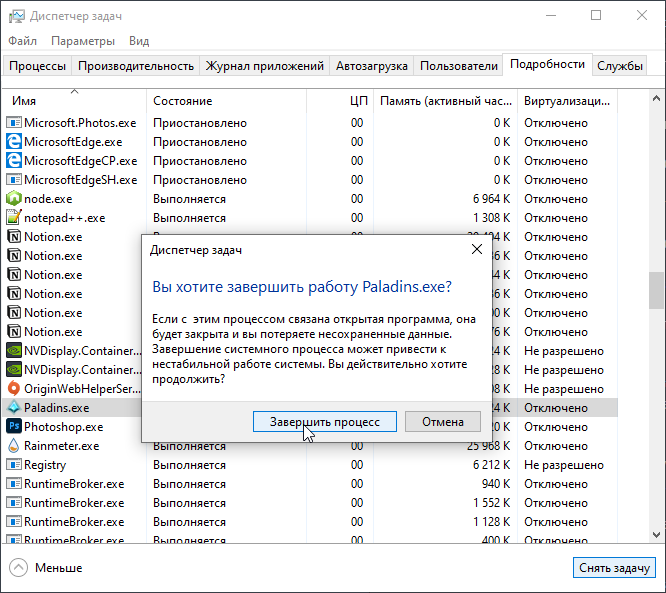Switch to the Пользователи tab
The height and width of the screenshot is (593, 666).
(459, 66)
